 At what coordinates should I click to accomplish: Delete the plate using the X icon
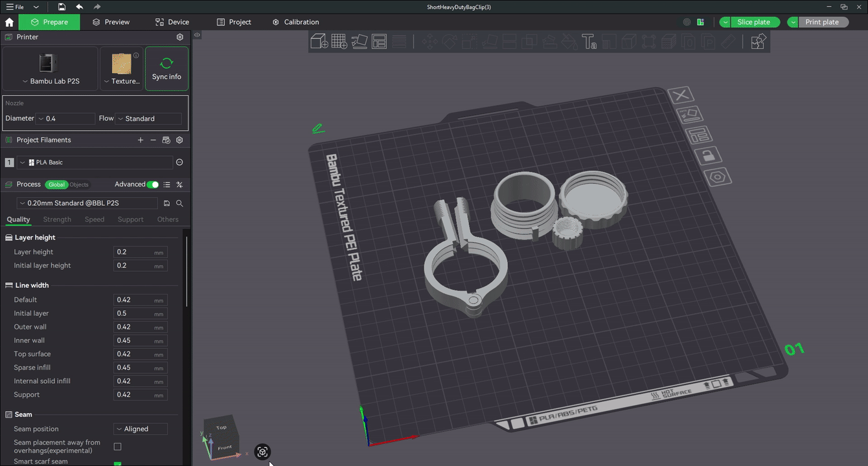681,94
